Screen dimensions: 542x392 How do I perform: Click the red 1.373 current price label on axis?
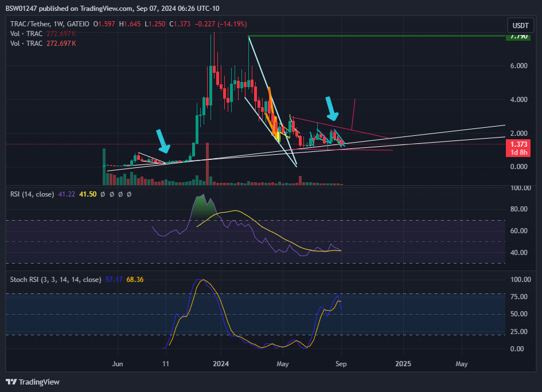(518, 144)
